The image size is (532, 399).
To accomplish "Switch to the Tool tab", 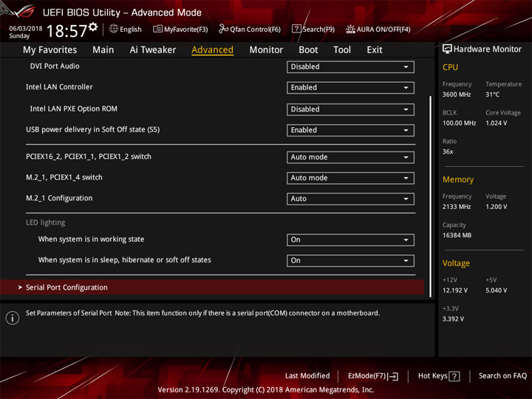I will (x=342, y=50).
